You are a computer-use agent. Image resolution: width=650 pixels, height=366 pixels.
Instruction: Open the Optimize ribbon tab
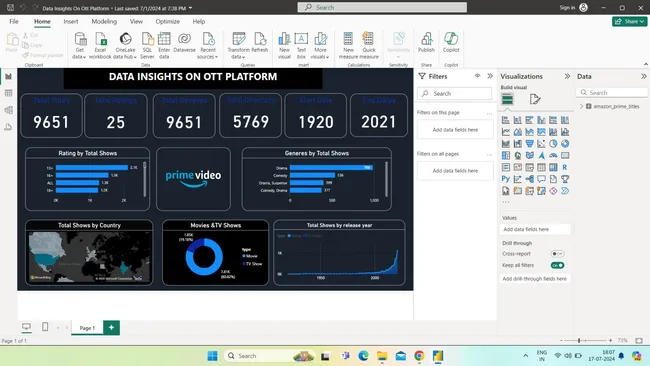click(x=167, y=22)
